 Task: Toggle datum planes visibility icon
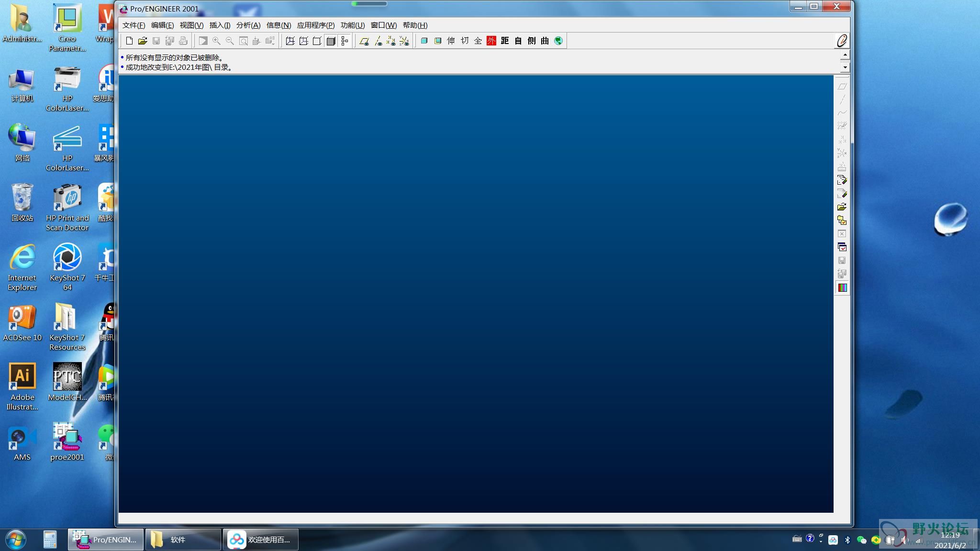click(x=364, y=41)
